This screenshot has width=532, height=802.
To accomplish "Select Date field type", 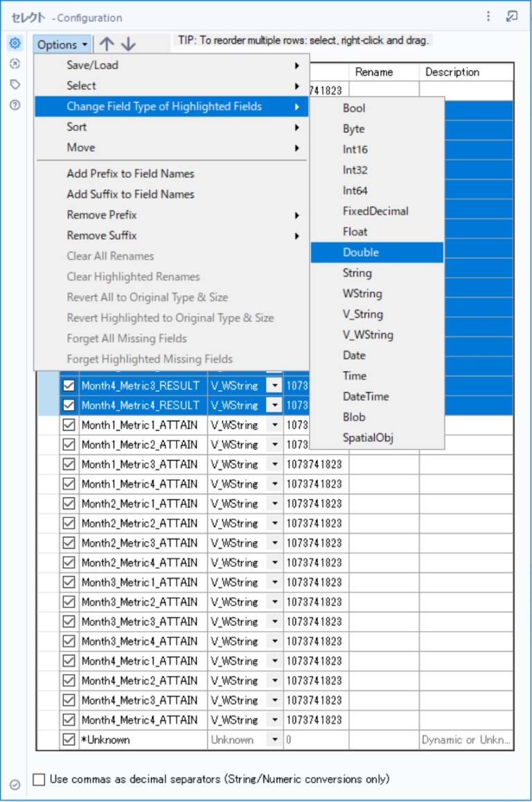I will tap(377, 355).
